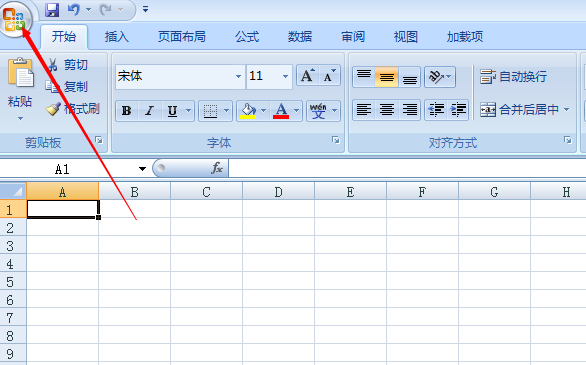Viewport: 586px width, 365px height.
Task: Toggle italic formatting
Action: pyautogui.click(x=149, y=111)
